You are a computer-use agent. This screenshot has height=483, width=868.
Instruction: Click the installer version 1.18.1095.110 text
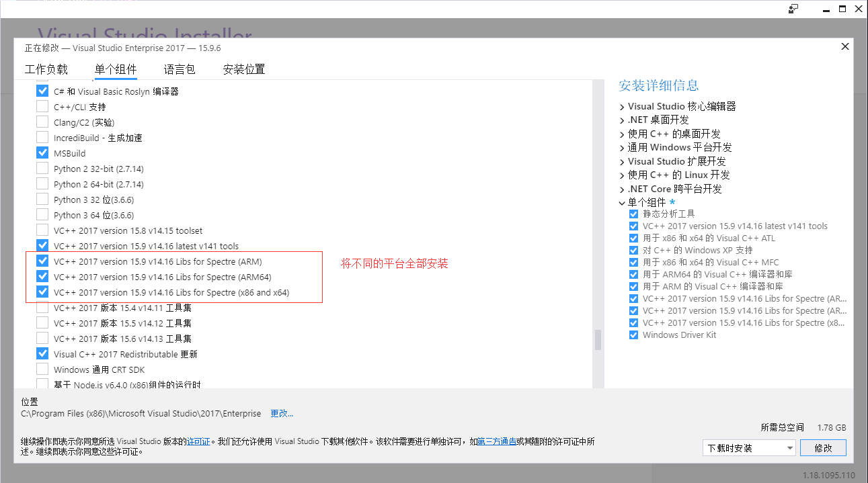pyautogui.click(x=828, y=476)
